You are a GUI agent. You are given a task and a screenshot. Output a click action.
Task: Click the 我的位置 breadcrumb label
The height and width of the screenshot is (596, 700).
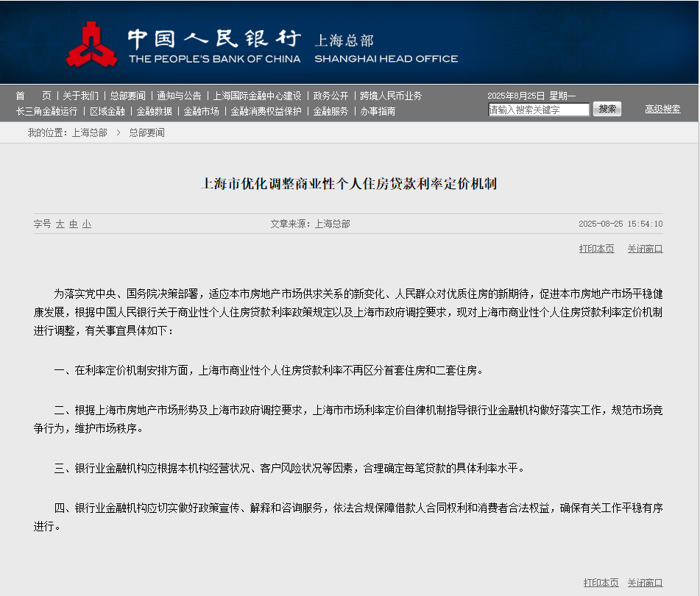point(47,132)
